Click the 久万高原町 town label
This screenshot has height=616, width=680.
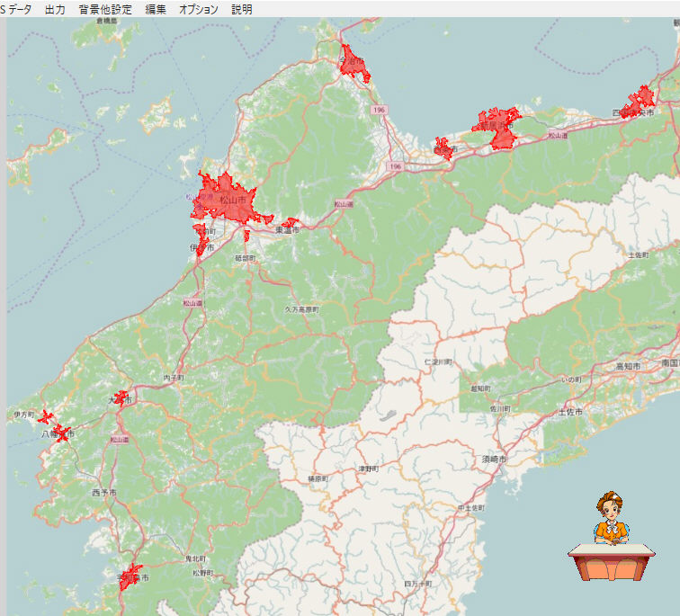[x=301, y=308]
